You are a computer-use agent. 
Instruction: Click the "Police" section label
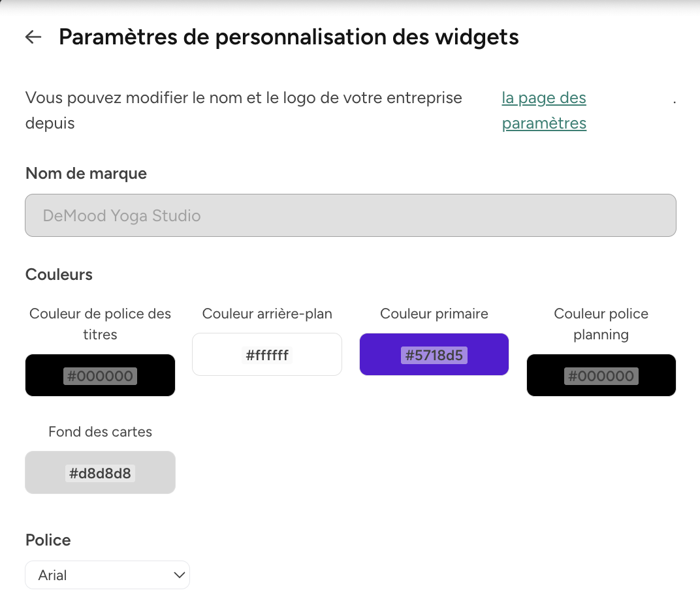point(48,540)
